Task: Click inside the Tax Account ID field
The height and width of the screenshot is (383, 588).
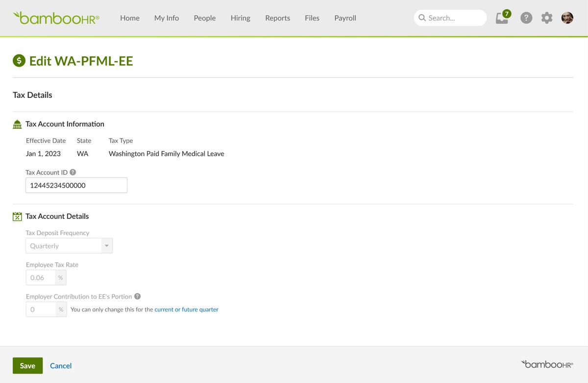Action: click(76, 185)
